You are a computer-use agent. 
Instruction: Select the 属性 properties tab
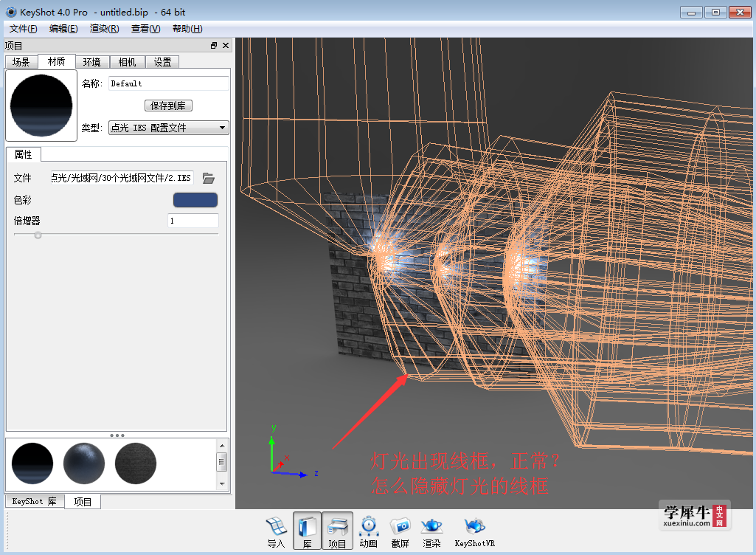(23, 154)
